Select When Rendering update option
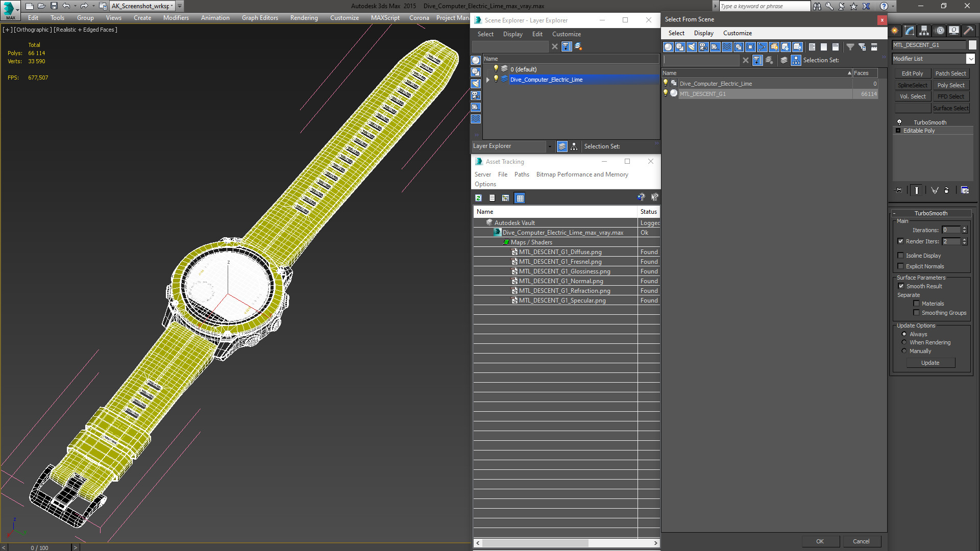 pos(904,342)
